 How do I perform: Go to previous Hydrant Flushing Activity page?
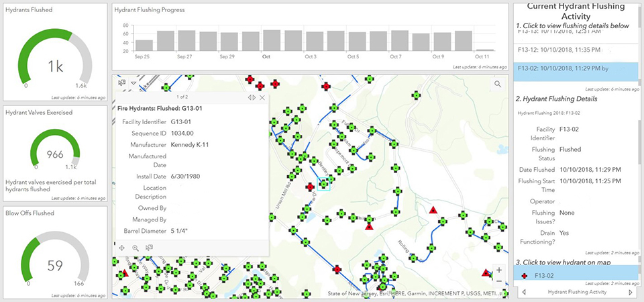click(x=524, y=292)
